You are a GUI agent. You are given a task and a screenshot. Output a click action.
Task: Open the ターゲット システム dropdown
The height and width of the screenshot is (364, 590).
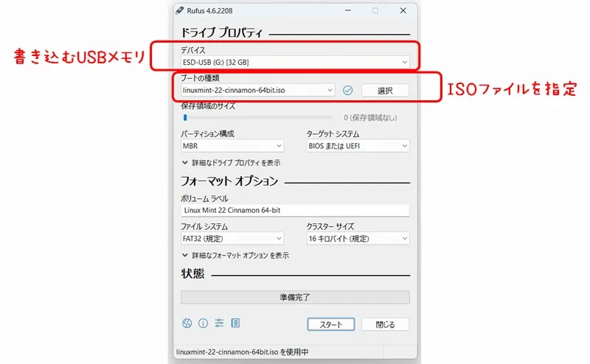(358, 146)
